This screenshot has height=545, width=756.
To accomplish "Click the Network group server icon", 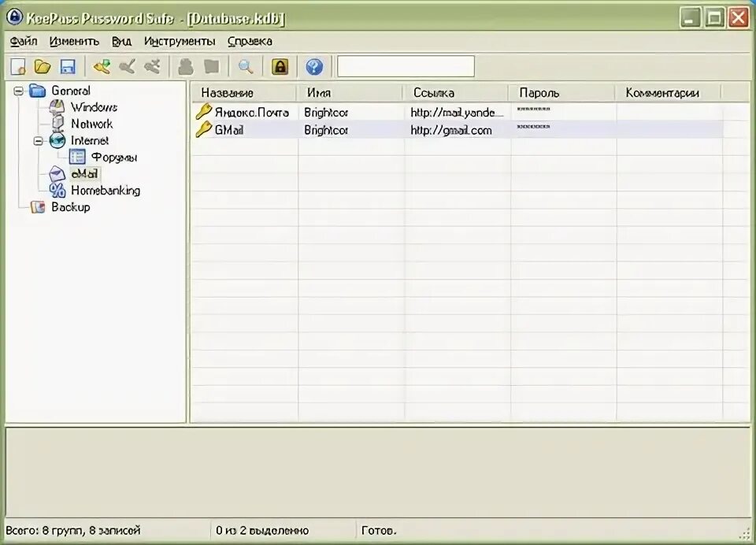I will coord(57,124).
